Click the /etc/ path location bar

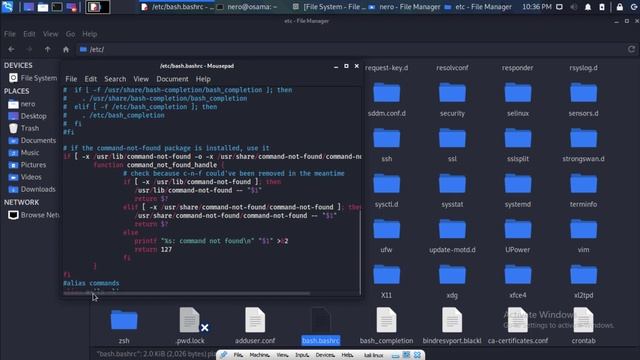pyautogui.click(x=351, y=49)
